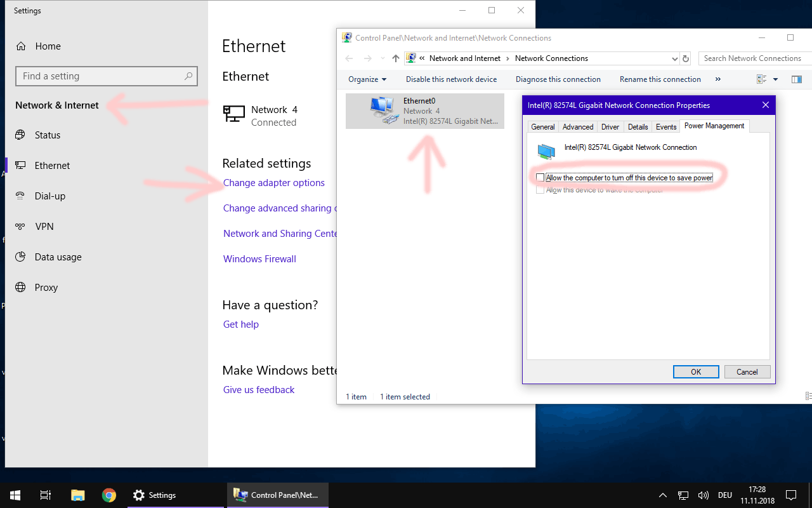The height and width of the screenshot is (508, 812).
Task: Open the Dial-up settings icon
Action: [x=21, y=196]
